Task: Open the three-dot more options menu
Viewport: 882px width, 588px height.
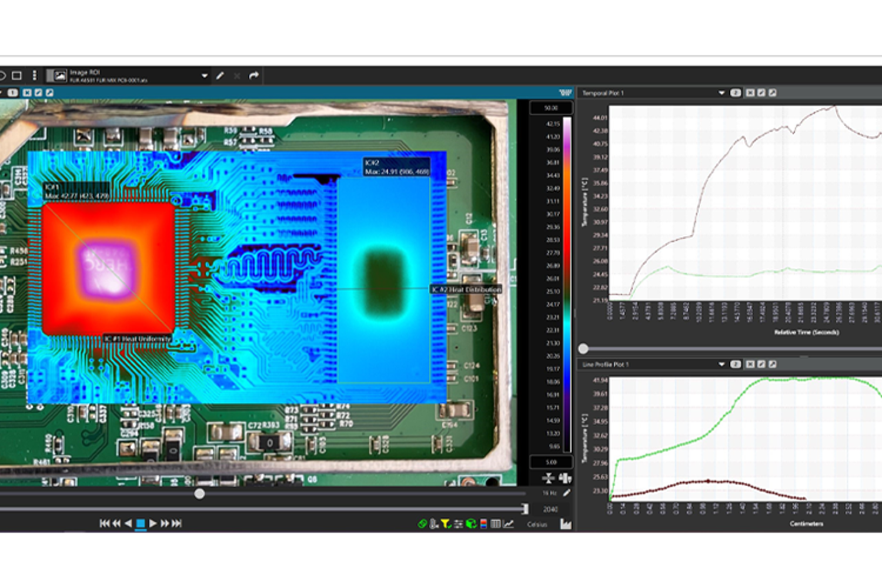Action: pyautogui.click(x=35, y=75)
